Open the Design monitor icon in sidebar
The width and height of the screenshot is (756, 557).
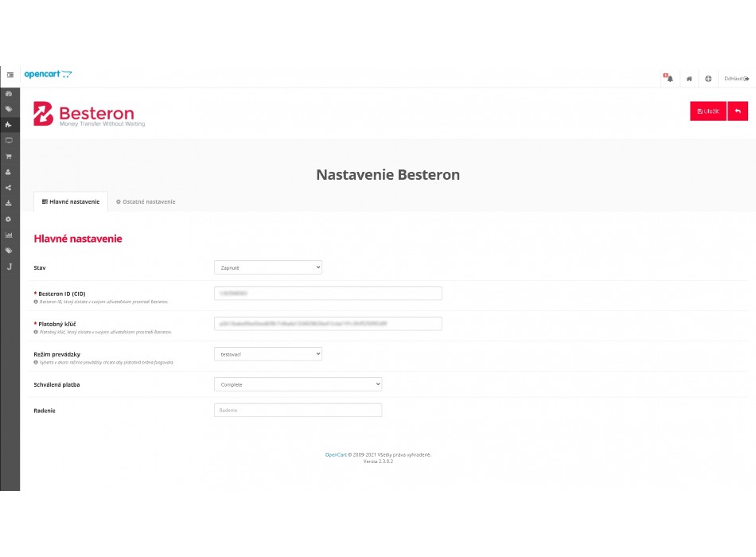[9, 140]
